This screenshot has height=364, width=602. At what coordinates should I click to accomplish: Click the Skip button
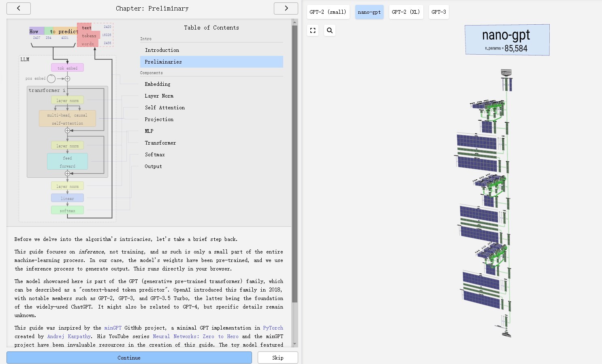pos(278,358)
